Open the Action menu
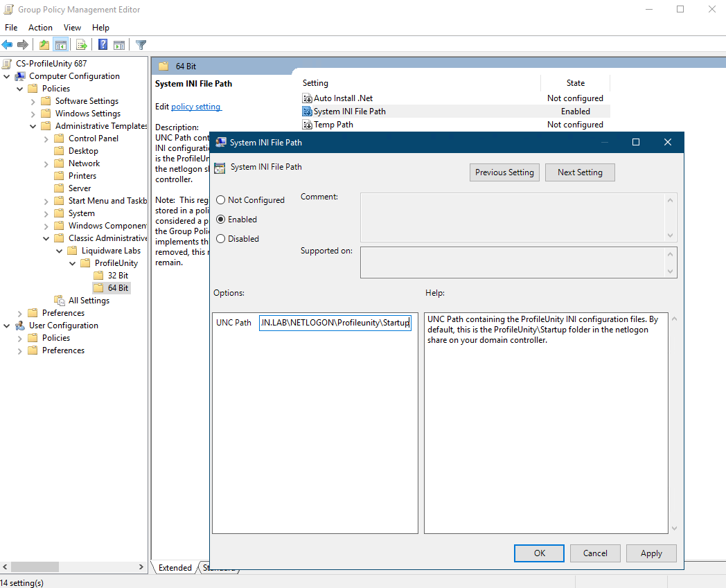This screenshot has width=726, height=588. (40, 28)
